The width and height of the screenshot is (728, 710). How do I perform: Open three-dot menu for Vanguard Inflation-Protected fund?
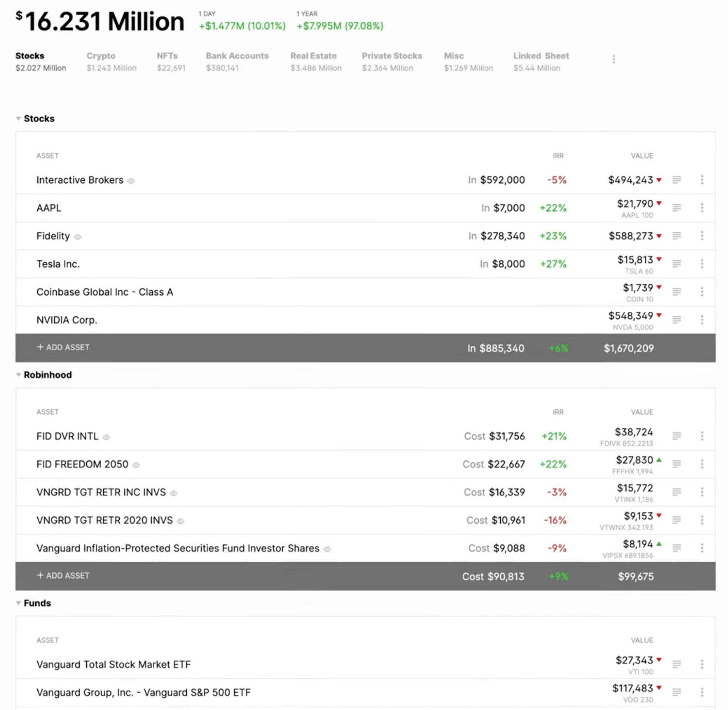pos(702,548)
